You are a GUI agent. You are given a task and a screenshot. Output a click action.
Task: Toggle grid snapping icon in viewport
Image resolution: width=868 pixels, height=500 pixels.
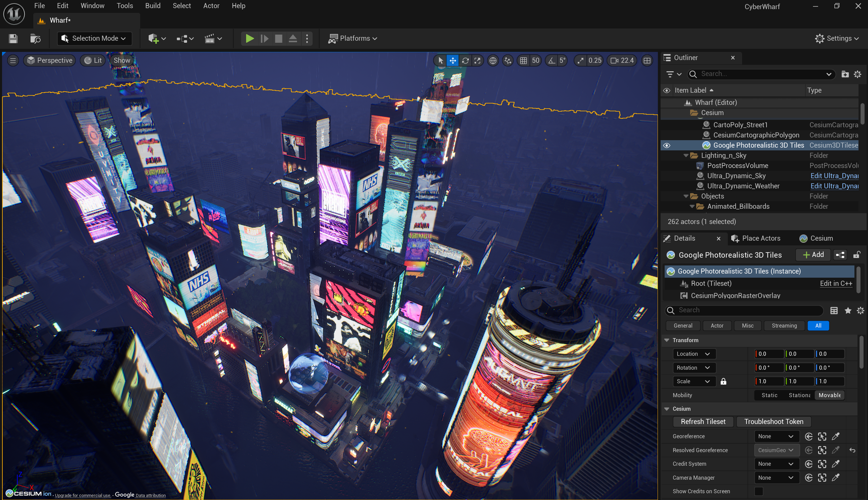tap(523, 60)
